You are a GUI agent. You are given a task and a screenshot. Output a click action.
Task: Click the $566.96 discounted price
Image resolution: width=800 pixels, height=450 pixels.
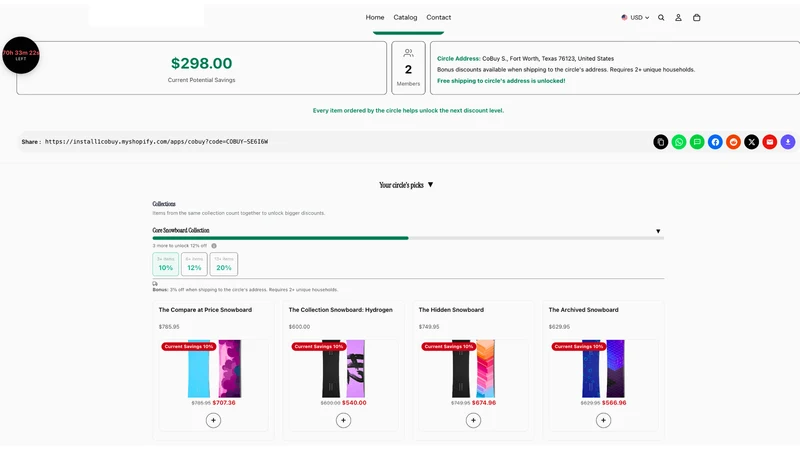pyautogui.click(x=614, y=403)
